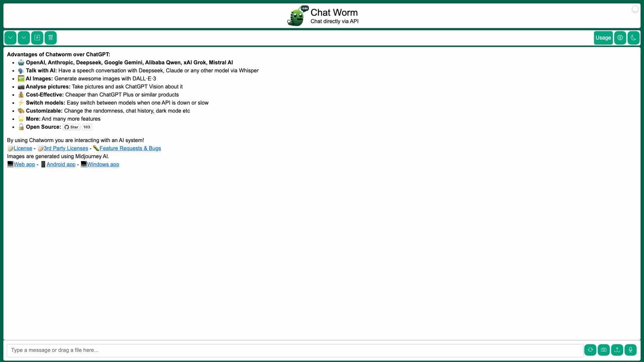Toggle dark mode with the moon icon

pos(633,38)
